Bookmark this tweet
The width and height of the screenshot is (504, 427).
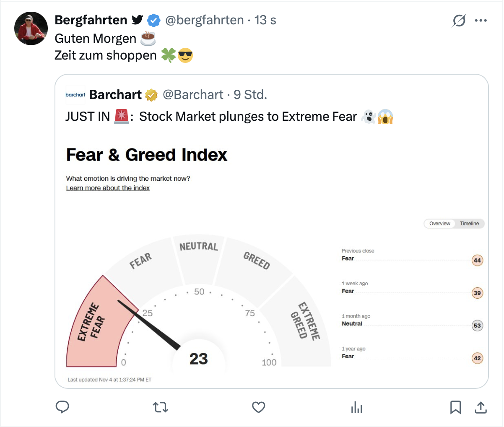(x=455, y=407)
